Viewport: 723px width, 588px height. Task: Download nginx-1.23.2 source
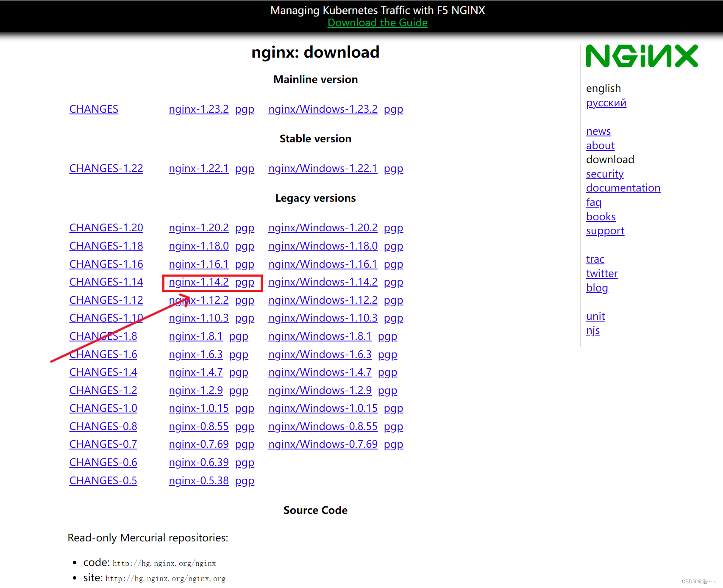pos(198,109)
